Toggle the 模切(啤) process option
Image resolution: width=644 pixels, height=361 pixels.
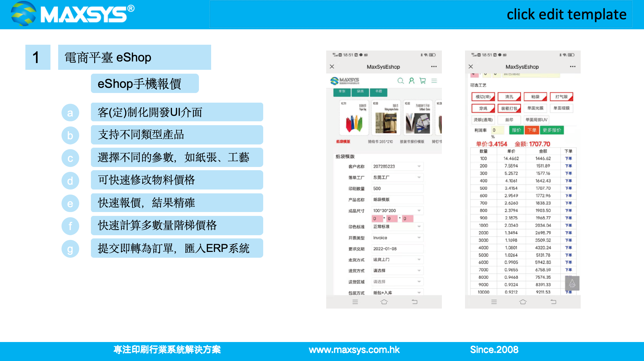point(483,97)
